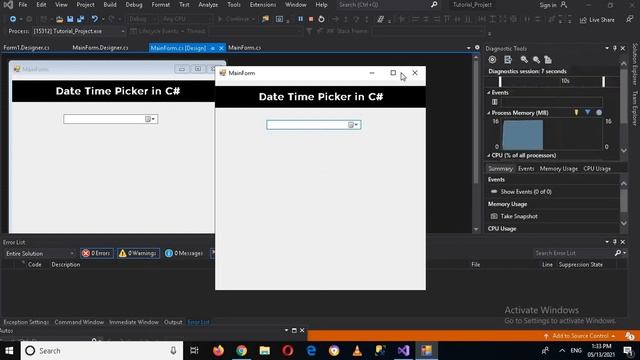The image size is (640, 360).
Task: Open Solution Explorer side tab
Action: [x=635, y=65]
